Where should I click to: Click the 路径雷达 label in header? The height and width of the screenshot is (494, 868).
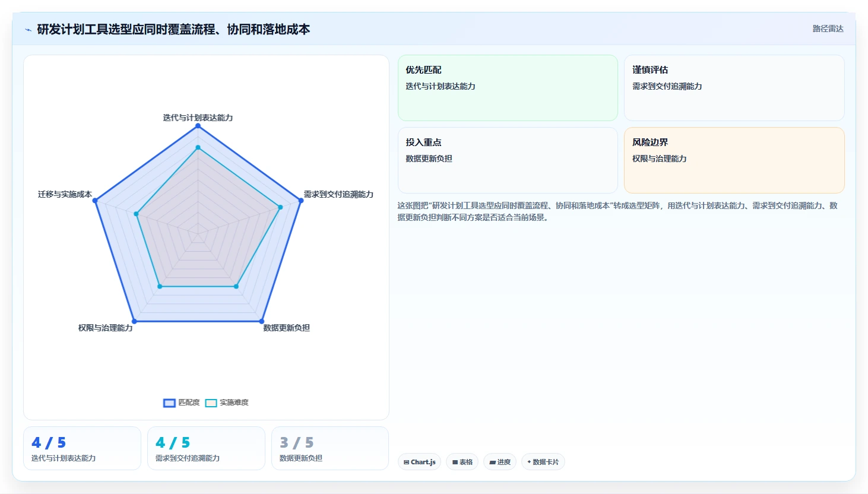point(828,28)
